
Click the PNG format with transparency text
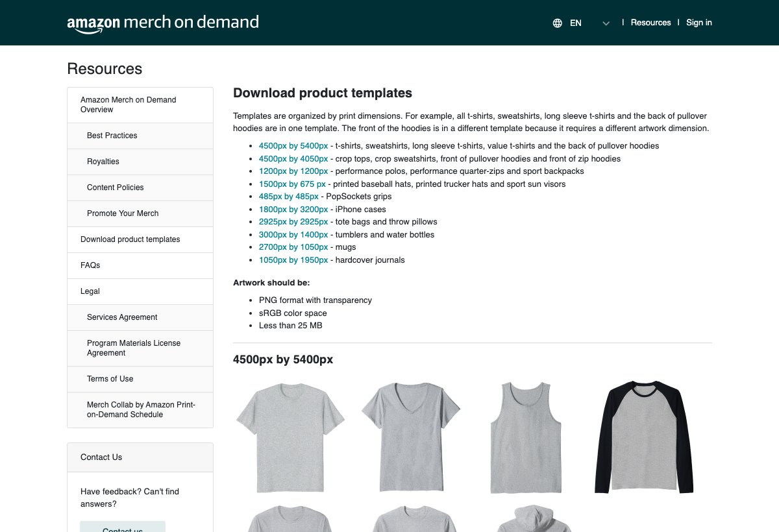pos(315,300)
